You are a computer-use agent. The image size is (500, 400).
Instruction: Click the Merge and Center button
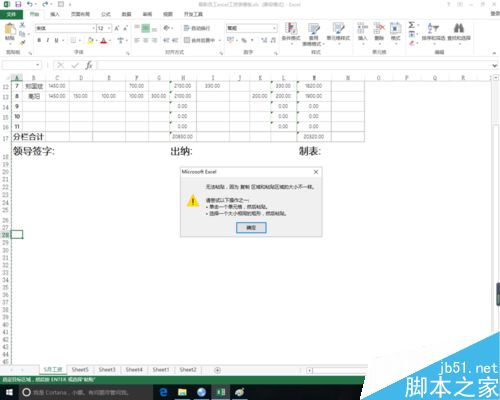pyautogui.click(x=199, y=40)
